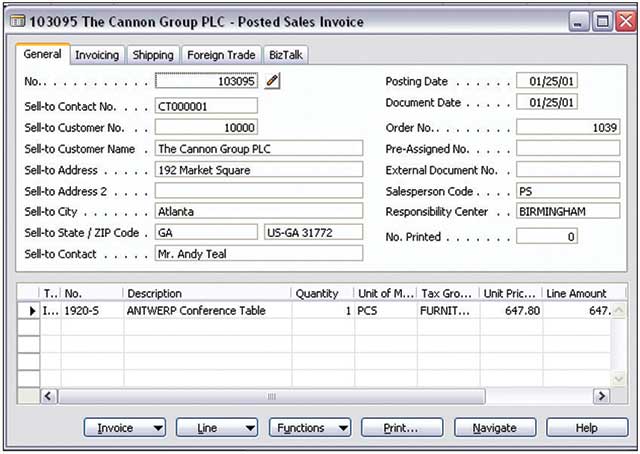
Task: Select the Foreign Trade tab
Action: [220, 56]
